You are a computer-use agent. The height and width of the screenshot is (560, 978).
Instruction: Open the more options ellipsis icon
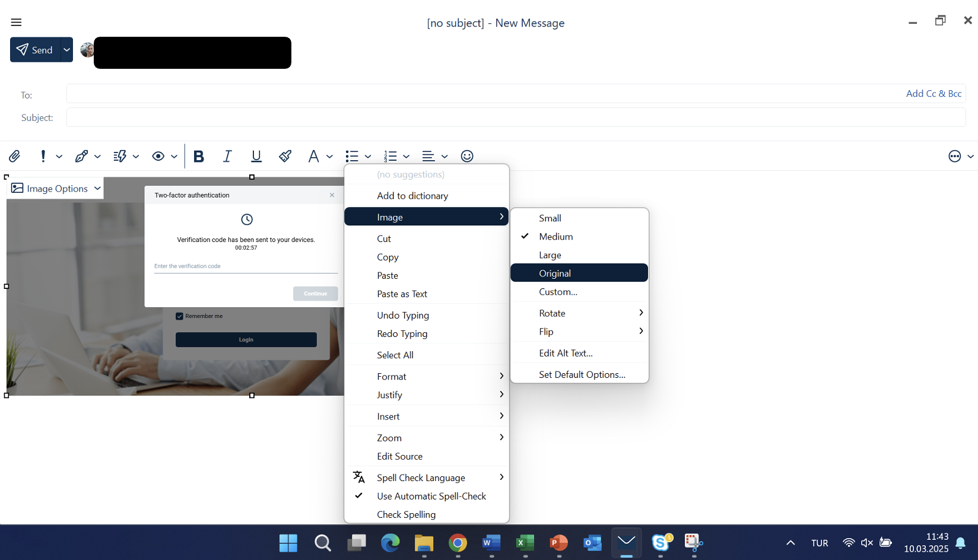coord(955,156)
